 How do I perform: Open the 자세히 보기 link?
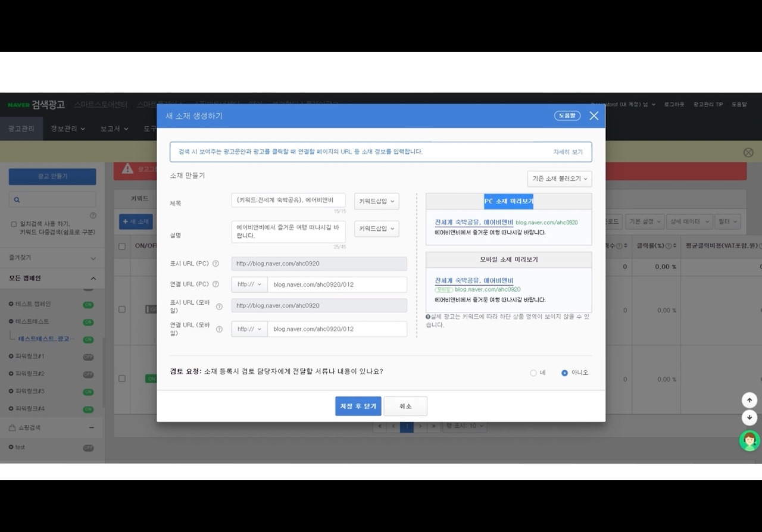click(568, 152)
